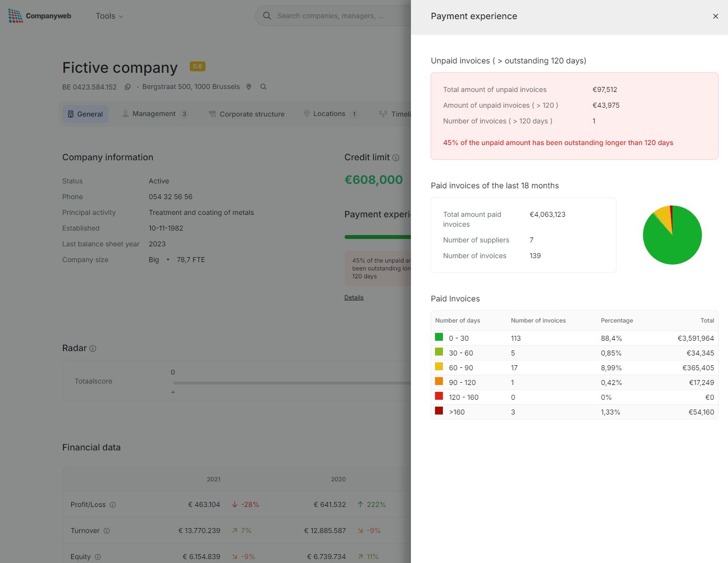
Task: Click the Equity info icon
Action: [98, 557]
